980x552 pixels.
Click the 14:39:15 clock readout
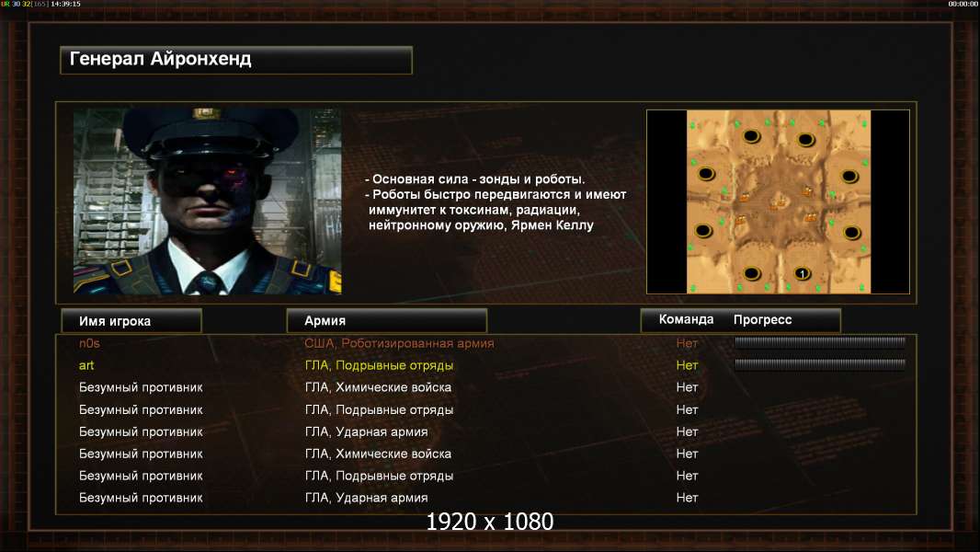65,4
